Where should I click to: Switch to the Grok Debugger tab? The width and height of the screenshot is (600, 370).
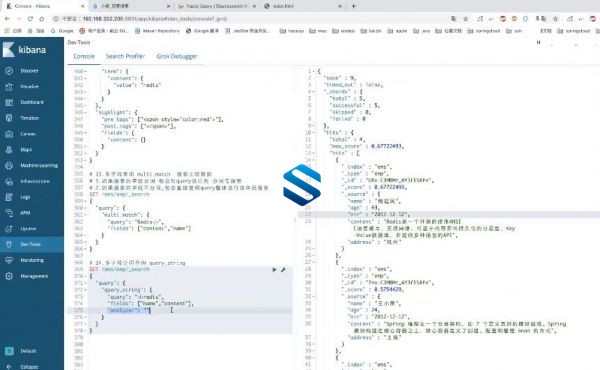coord(176,56)
